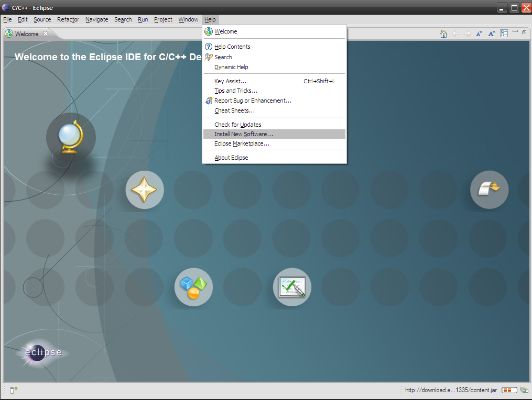
Task: Enlarge font size with the large A icon
Action: [491, 33]
